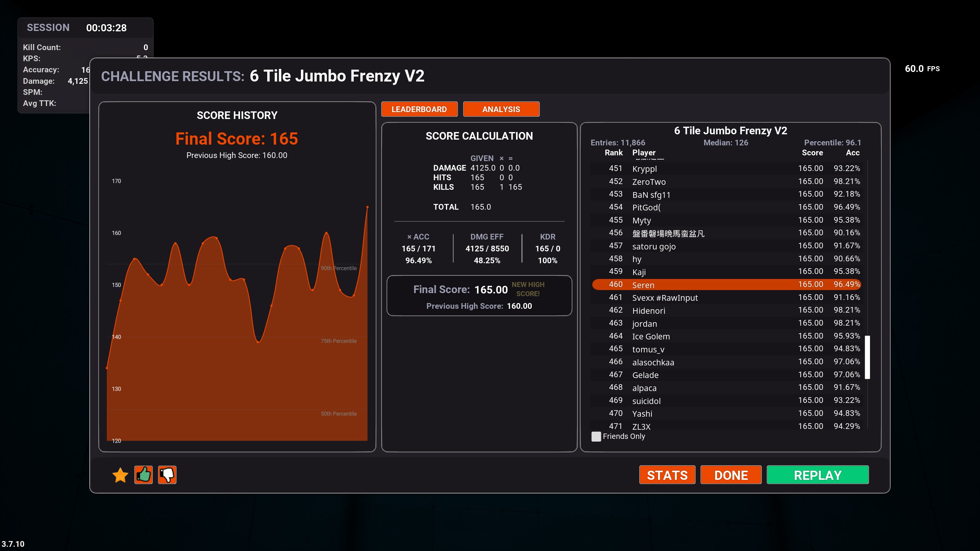Click the STATS button

[x=667, y=475]
